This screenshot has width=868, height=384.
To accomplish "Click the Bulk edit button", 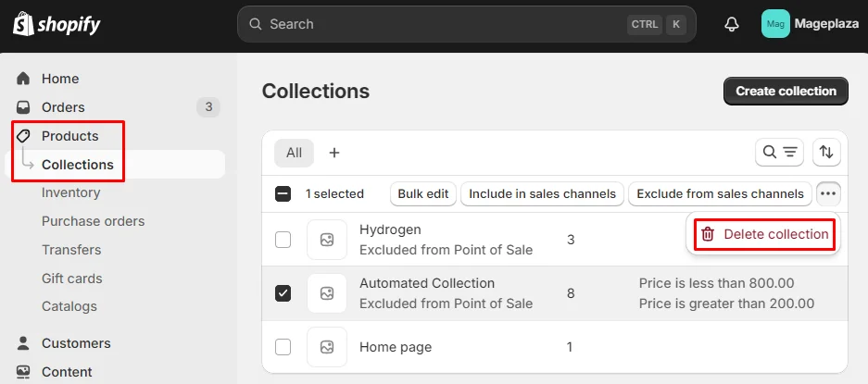I will [423, 193].
